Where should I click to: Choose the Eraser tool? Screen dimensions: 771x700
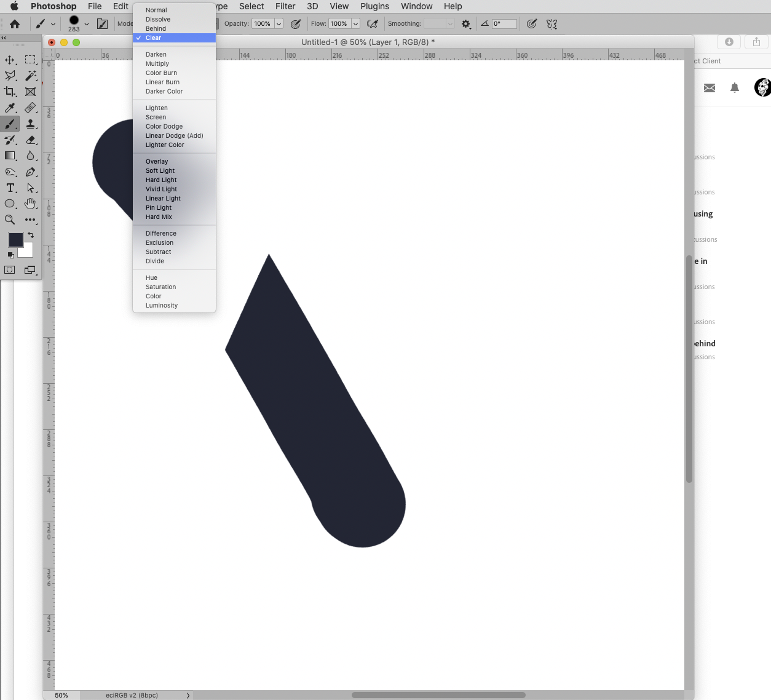30,140
